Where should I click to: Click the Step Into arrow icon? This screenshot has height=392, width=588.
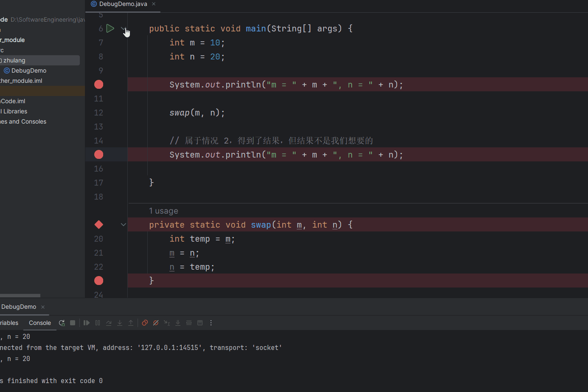point(120,323)
